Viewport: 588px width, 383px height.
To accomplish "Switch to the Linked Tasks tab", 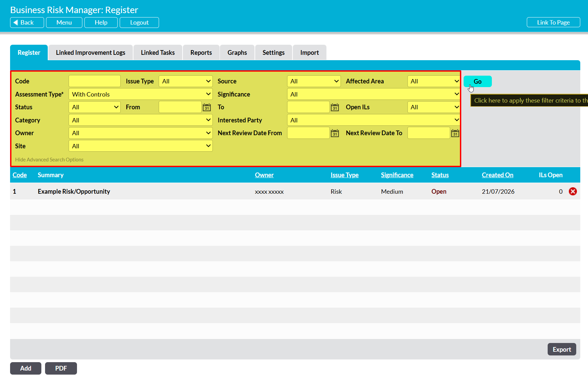I will [158, 52].
